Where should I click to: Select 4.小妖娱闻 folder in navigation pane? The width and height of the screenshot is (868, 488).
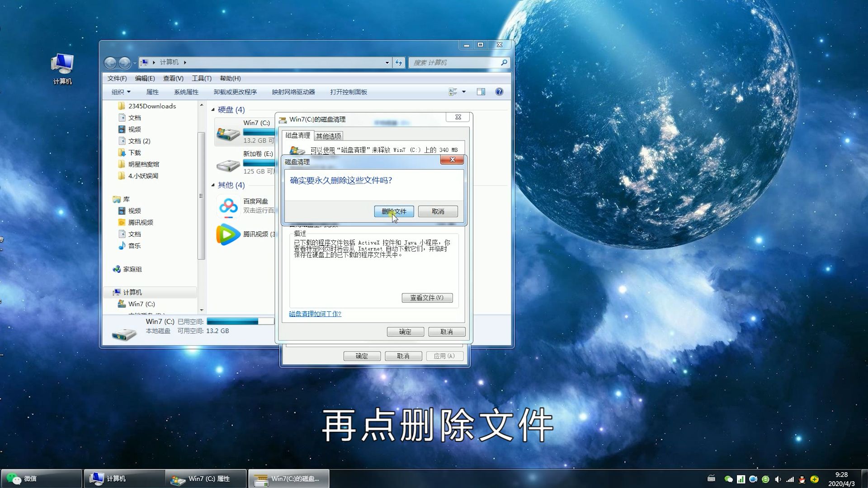[x=143, y=176]
